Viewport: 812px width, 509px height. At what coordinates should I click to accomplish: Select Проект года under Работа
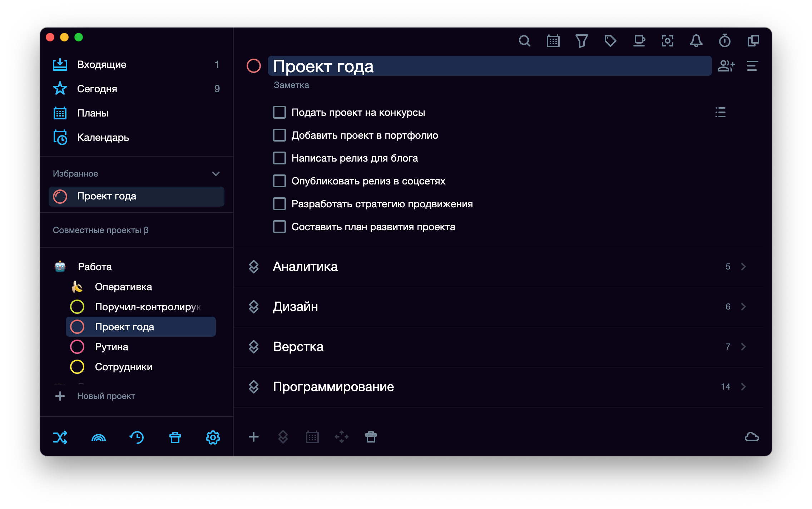coord(141,327)
